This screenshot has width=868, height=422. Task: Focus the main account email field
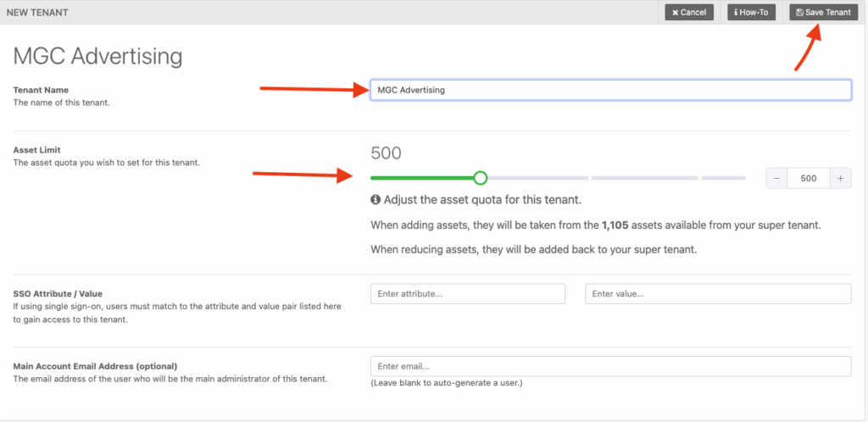coord(610,366)
